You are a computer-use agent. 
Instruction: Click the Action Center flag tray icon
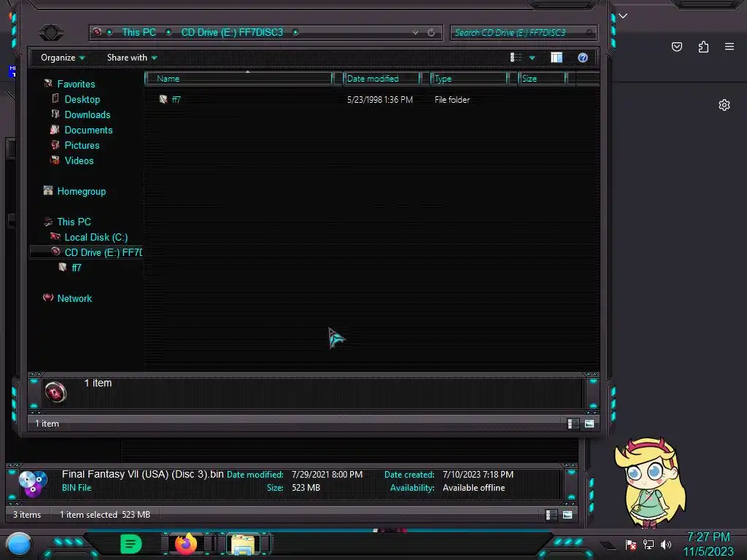pyautogui.click(x=631, y=544)
